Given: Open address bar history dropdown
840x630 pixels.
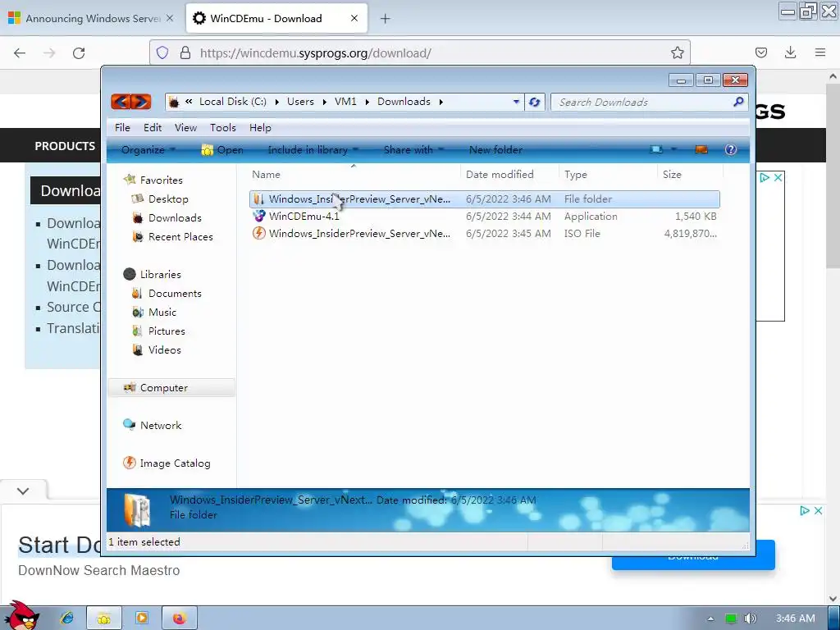Looking at the screenshot, I should (x=516, y=102).
